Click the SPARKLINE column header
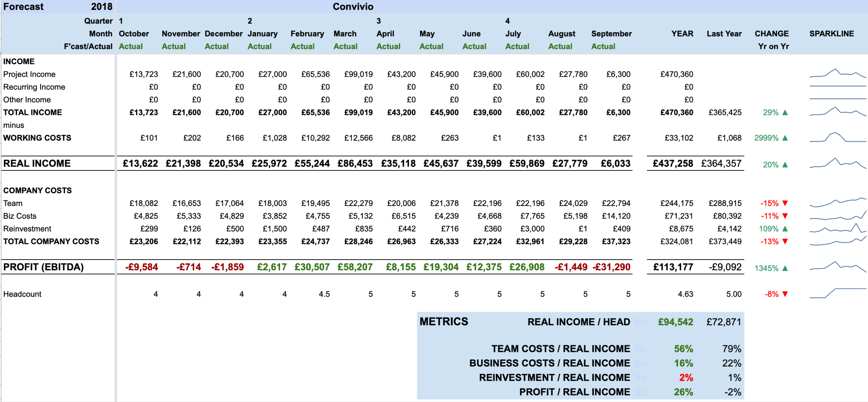The image size is (868, 402). pos(831,33)
